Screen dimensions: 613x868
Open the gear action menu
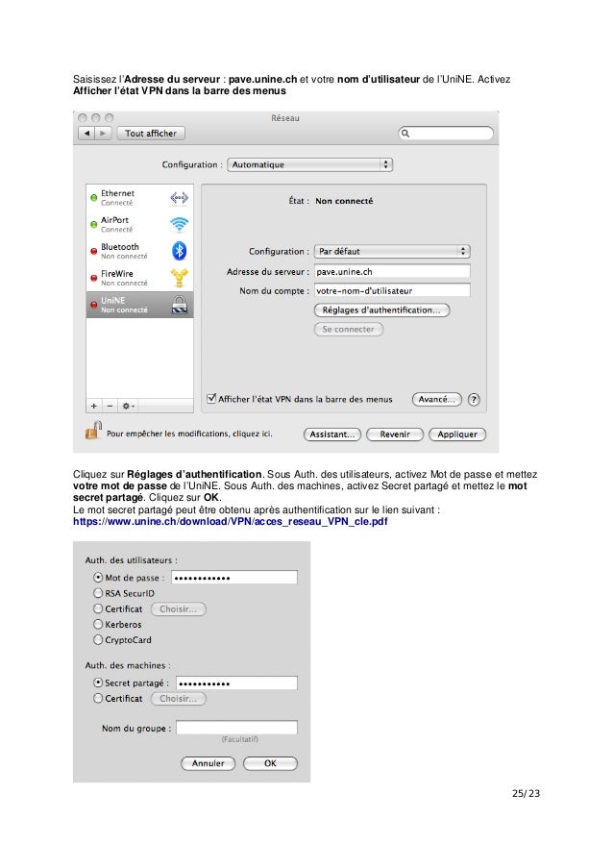(128, 406)
